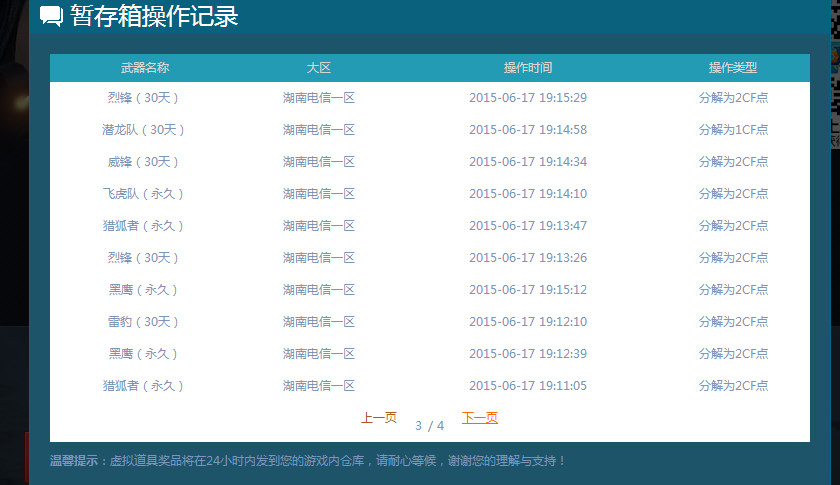840x485 pixels.
Task: Click 分解为1CF点 in the 潜龙队 row
Action: click(x=733, y=130)
